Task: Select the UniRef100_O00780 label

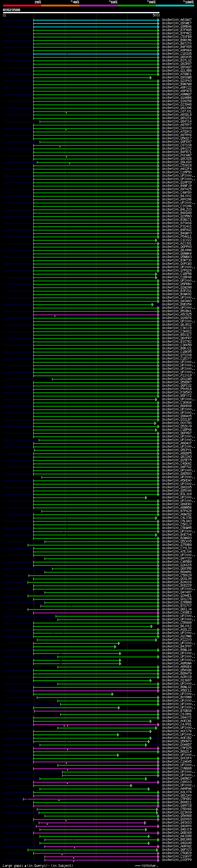Action: click(x=176, y=423)
